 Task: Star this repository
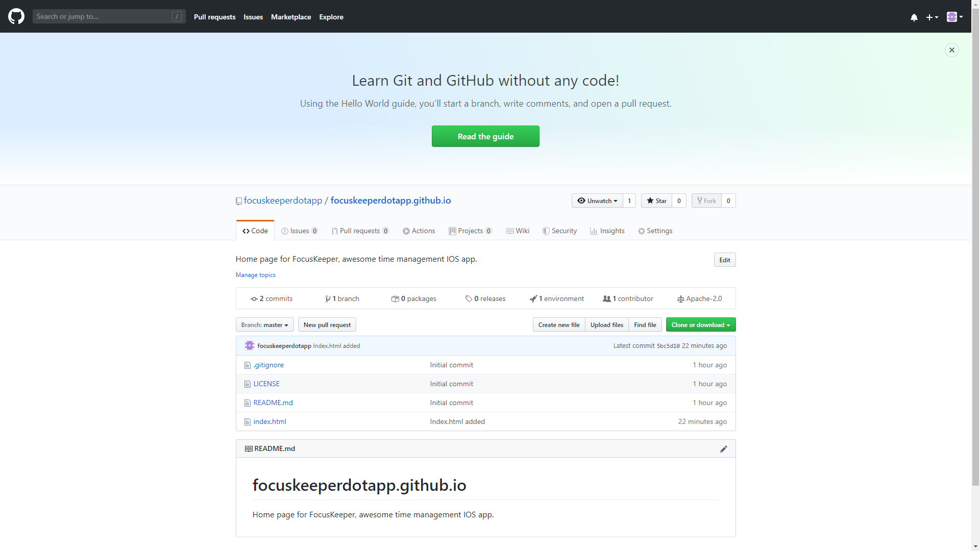point(656,201)
